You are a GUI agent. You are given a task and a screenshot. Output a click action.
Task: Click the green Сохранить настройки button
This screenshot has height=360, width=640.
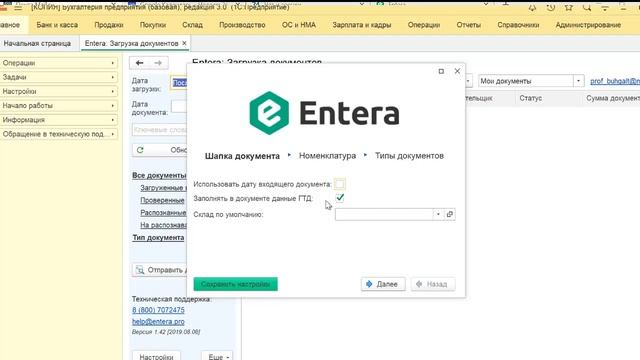pos(236,284)
